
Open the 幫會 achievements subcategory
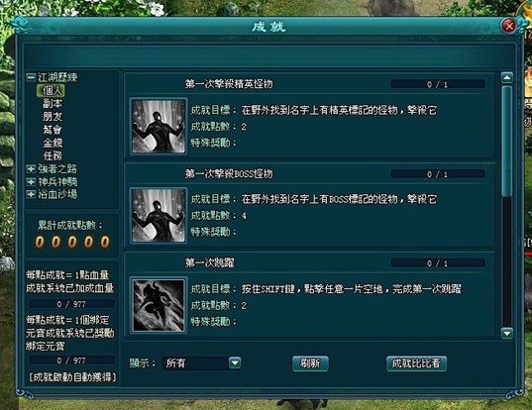[x=53, y=130]
